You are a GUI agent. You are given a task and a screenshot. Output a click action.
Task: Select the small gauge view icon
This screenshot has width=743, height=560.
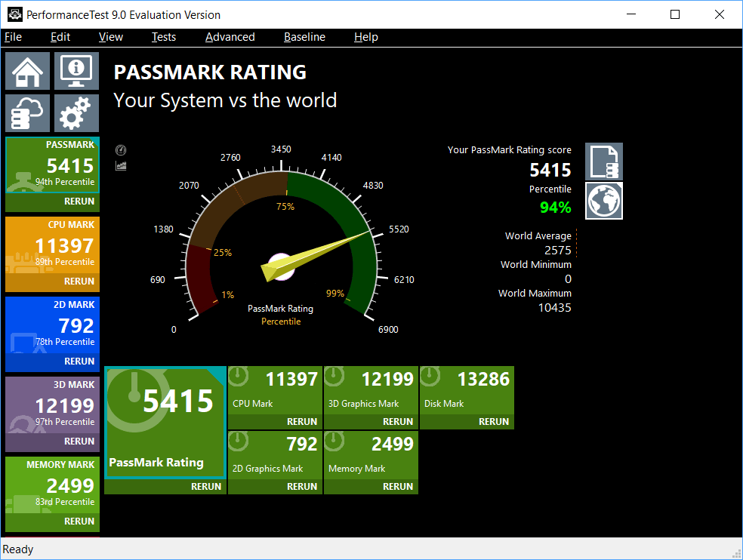(121, 150)
